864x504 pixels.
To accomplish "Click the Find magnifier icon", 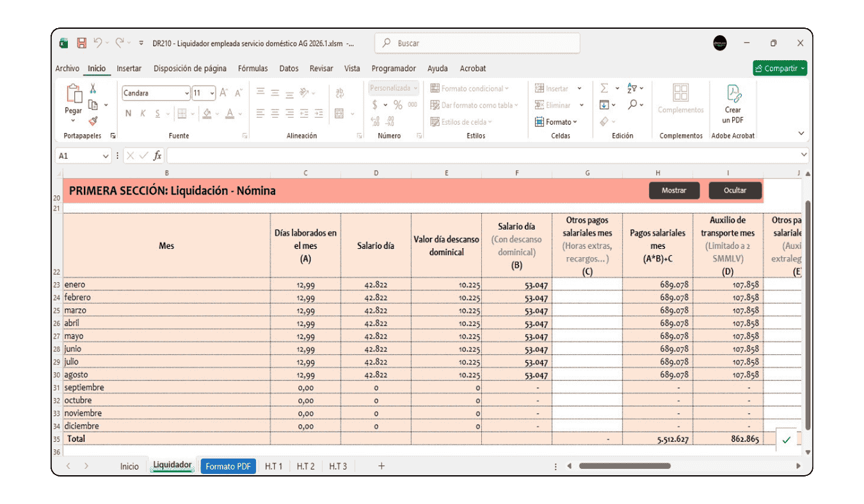I will coord(632,105).
